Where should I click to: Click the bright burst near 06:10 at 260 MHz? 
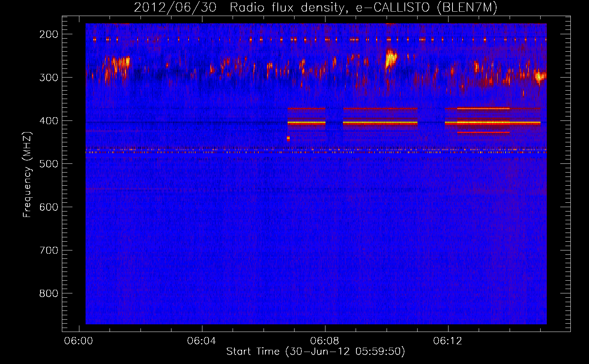391,59
